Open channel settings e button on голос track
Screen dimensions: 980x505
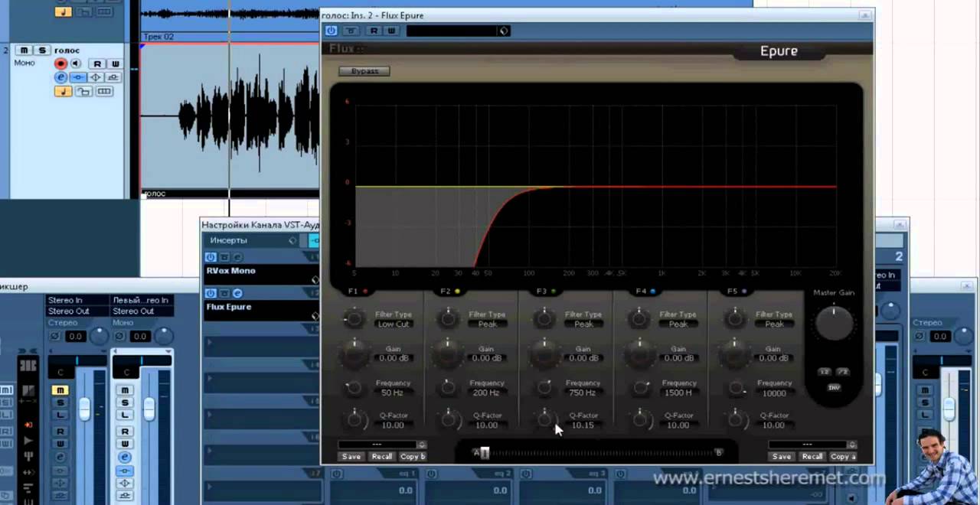pos(61,77)
